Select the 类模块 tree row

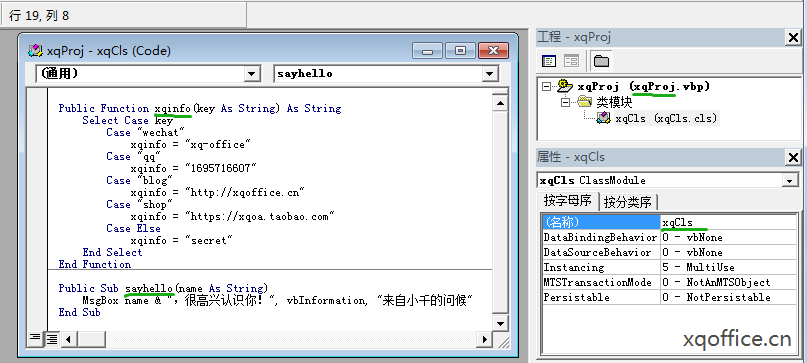click(x=613, y=102)
